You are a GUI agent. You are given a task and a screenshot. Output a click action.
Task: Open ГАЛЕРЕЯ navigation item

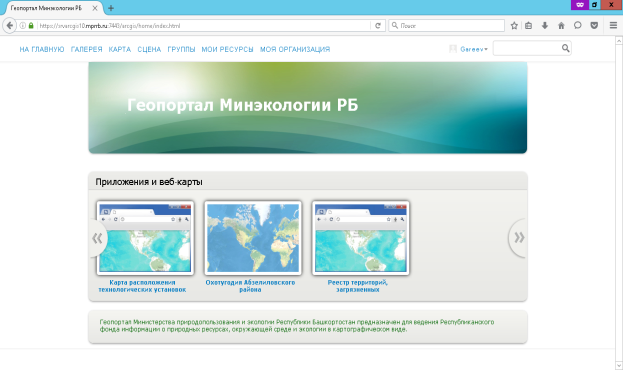[x=86, y=49]
